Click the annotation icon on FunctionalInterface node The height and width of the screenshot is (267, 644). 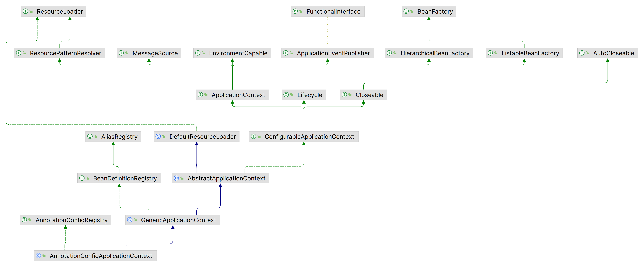295,11
